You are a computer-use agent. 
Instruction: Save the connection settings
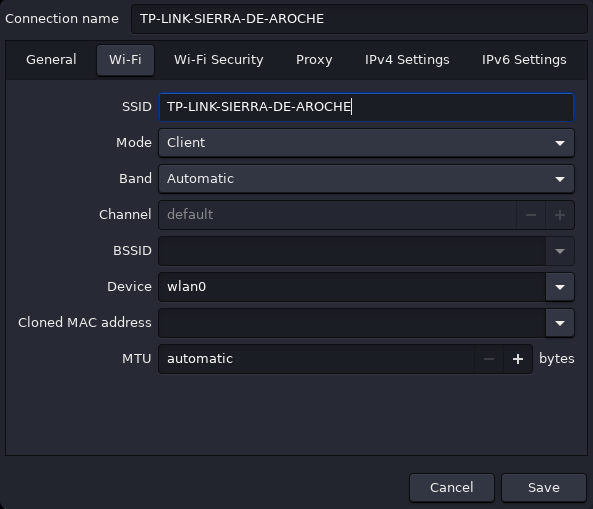(x=543, y=488)
